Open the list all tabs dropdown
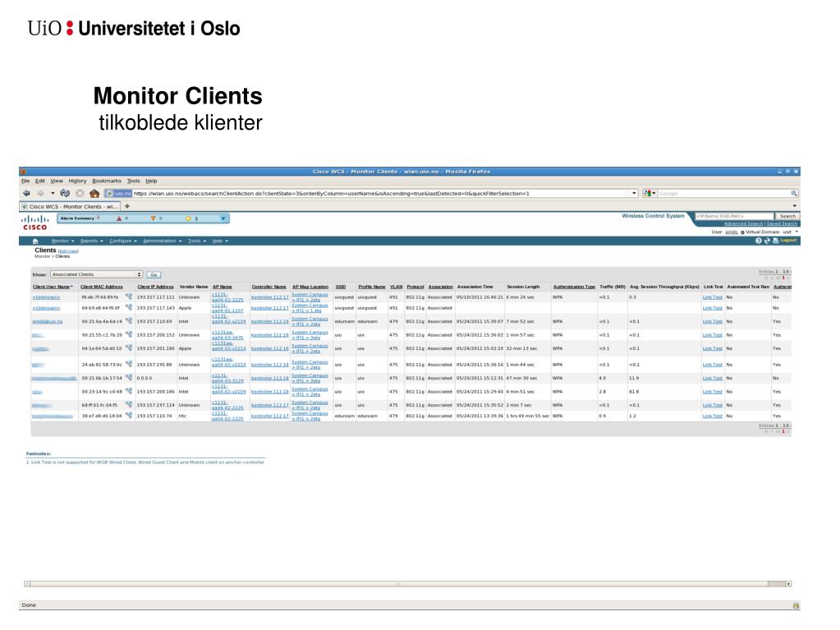The image size is (840, 630). (795, 206)
